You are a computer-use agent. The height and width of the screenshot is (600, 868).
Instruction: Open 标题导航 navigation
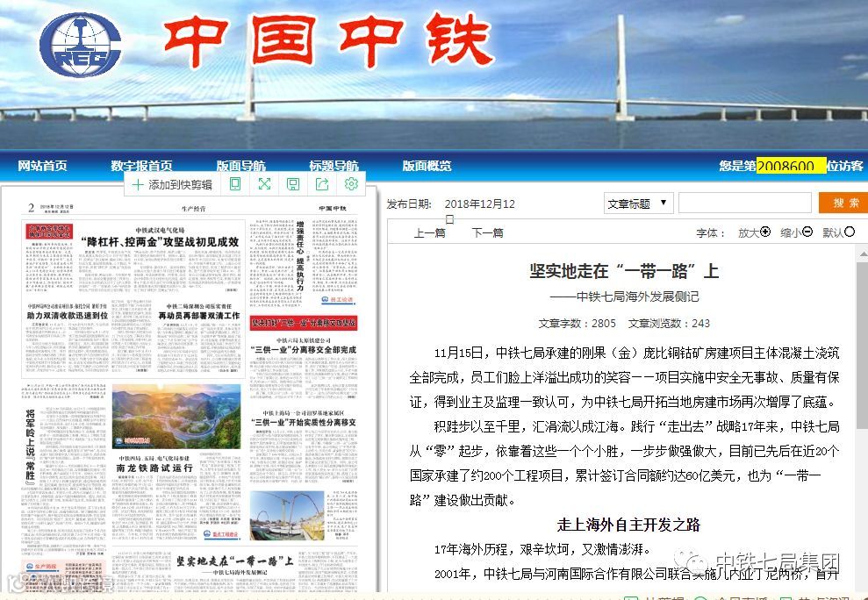[x=334, y=166]
